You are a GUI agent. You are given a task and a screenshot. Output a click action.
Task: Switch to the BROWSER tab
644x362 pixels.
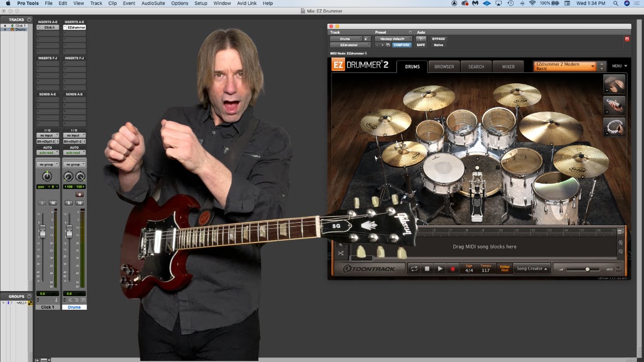444,66
